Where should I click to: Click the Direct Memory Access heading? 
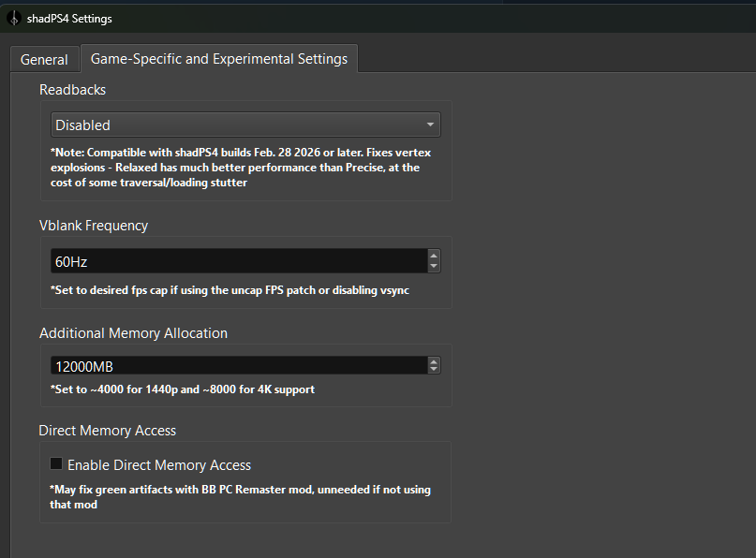tap(108, 431)
